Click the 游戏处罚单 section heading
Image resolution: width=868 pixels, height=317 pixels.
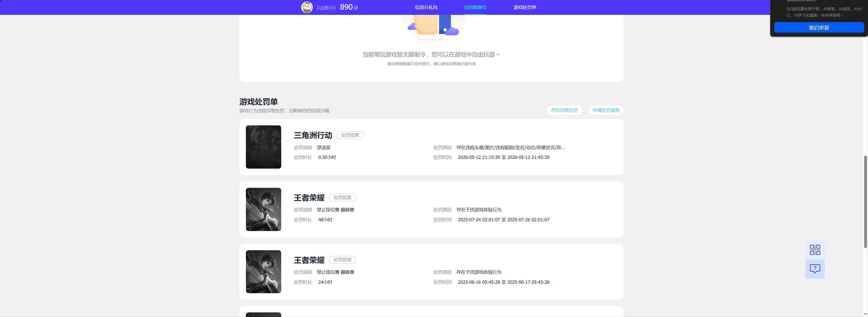tap(258, 102)
